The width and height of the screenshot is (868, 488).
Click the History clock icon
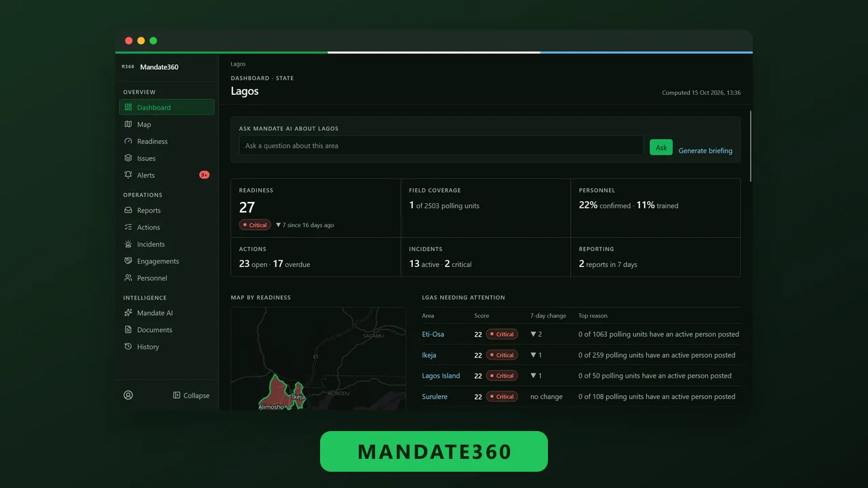128,346
